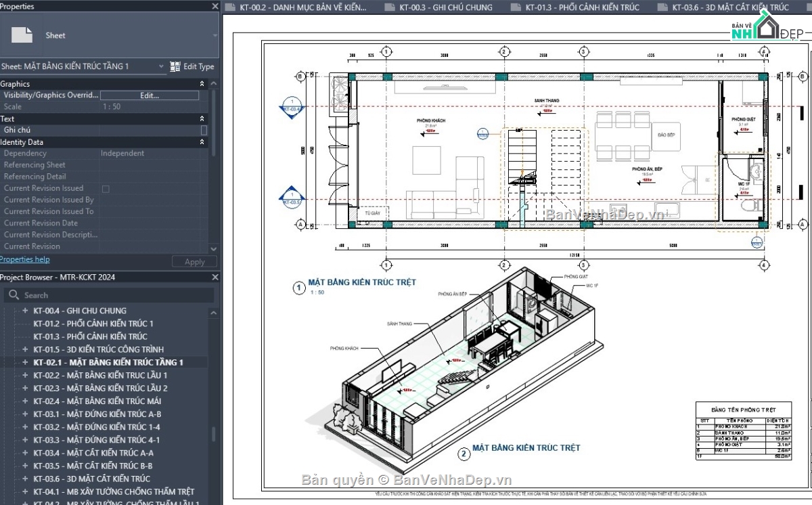Click the Scale value '1 : 50' in Properties
This screenshot has width=812, height=505.
point(112,107)
